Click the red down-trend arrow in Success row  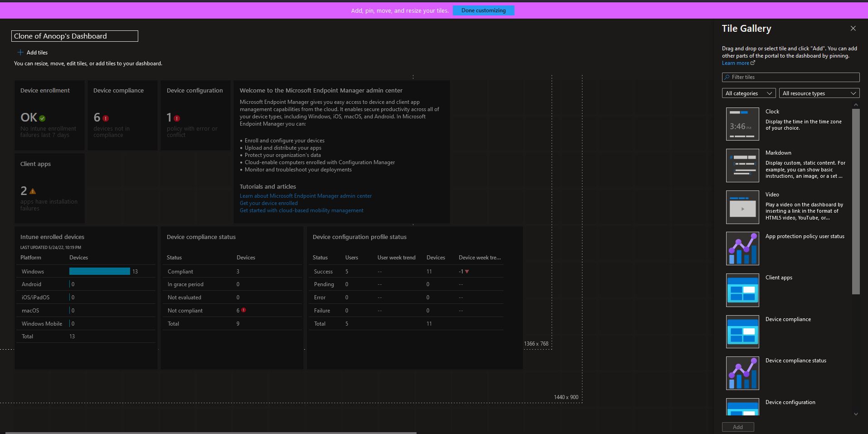[x=467, y=272]
